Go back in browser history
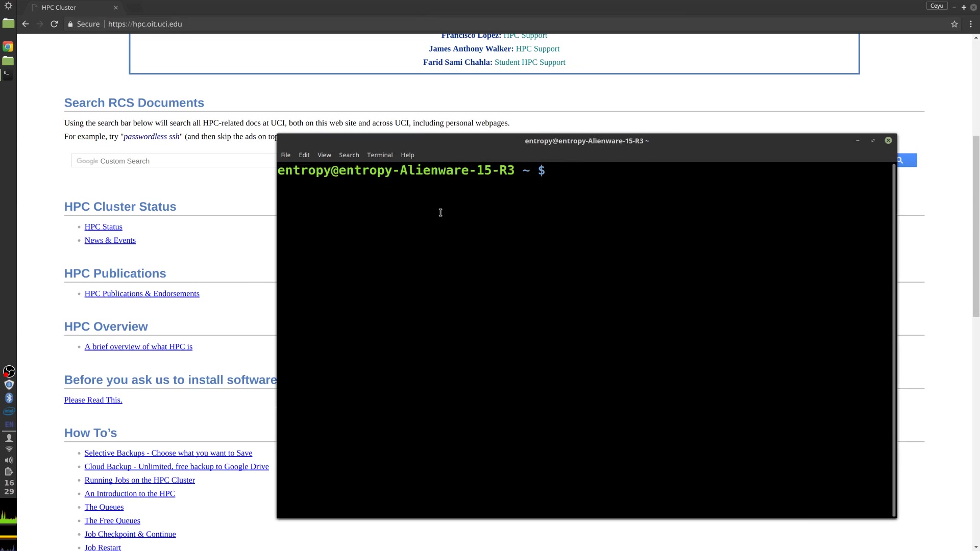The image size is (980, 551). [26, 24]
